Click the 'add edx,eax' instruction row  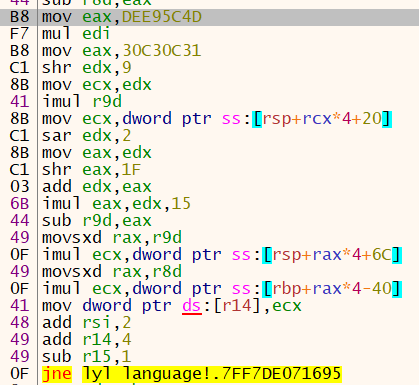click(97, 187)
